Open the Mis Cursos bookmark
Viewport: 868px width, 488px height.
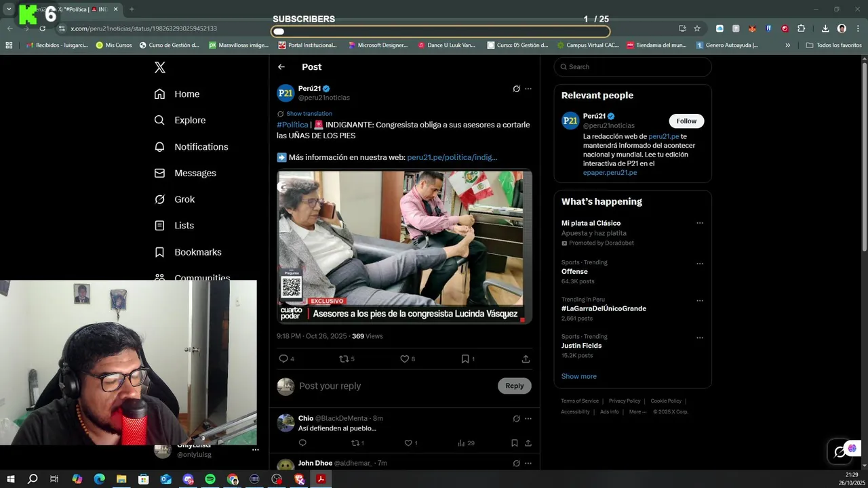(x=114, y=45)
